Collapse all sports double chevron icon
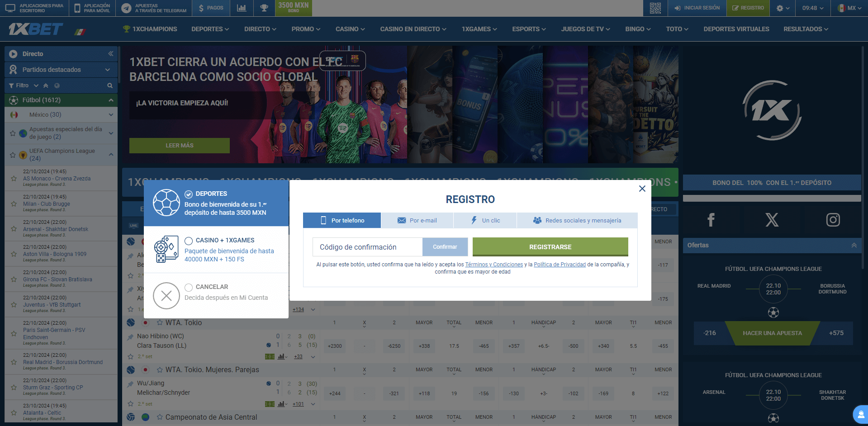 (46, 85)
